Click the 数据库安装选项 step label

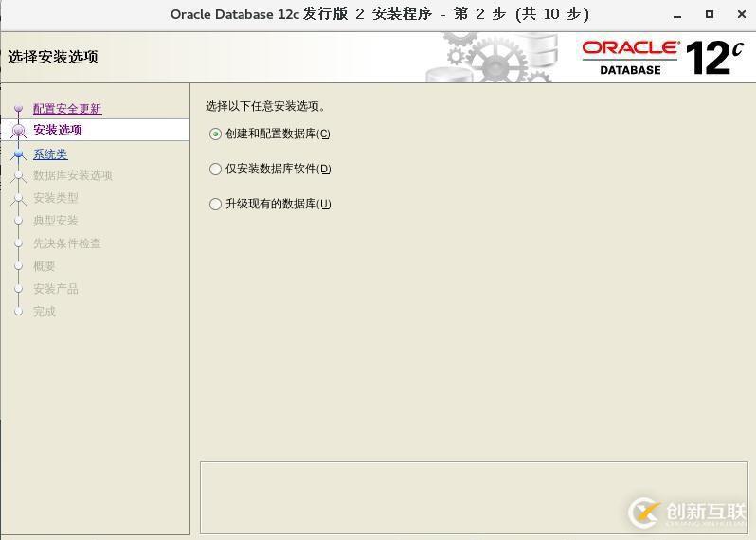(73, 175)
